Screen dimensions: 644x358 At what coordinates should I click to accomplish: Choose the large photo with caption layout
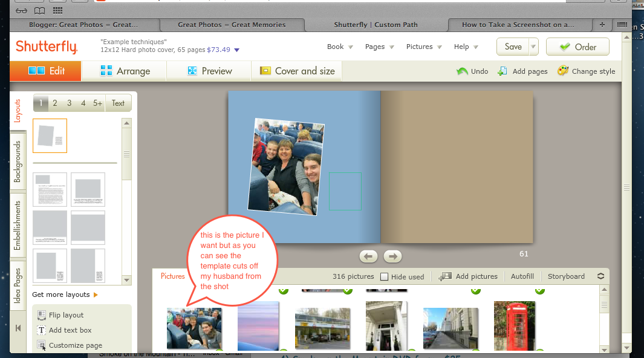(88, 189)
